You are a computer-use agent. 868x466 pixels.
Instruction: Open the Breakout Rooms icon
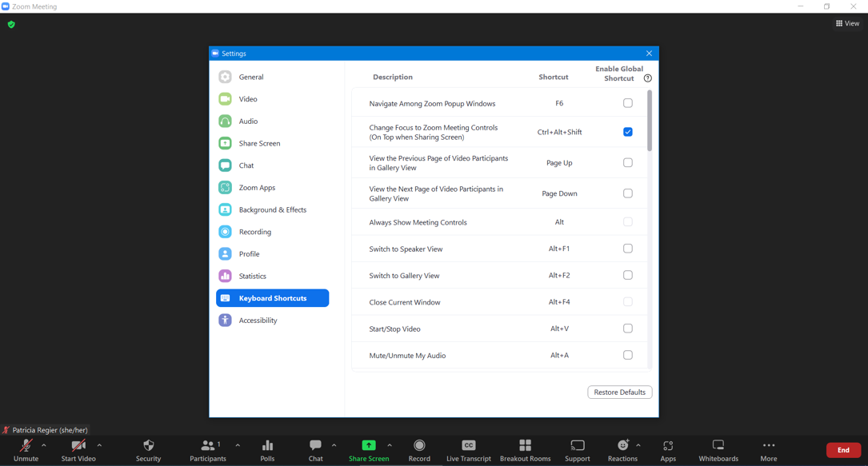526,445
